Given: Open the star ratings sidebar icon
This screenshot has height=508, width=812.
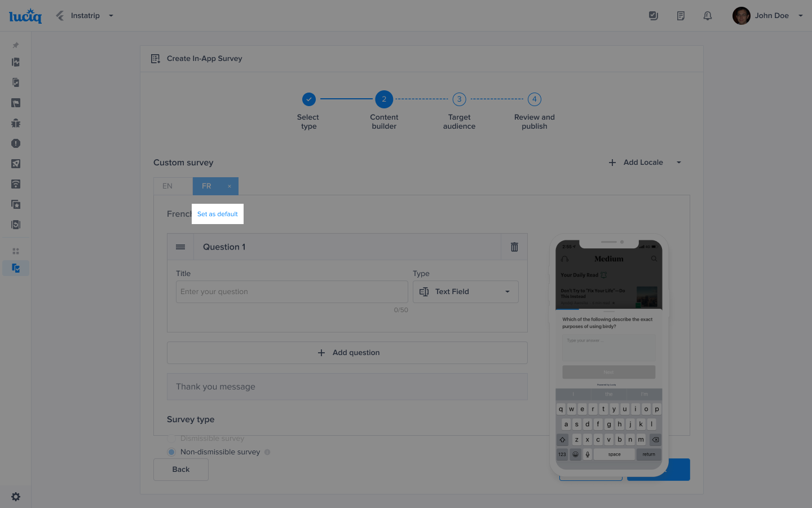Looking at the screenshot, I should click(x=16, y=204).
